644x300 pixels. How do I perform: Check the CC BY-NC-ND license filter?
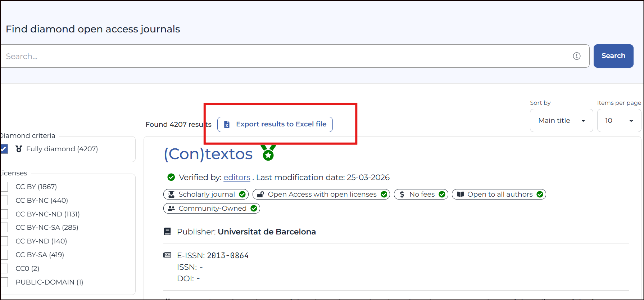click(x=4, y=214)
